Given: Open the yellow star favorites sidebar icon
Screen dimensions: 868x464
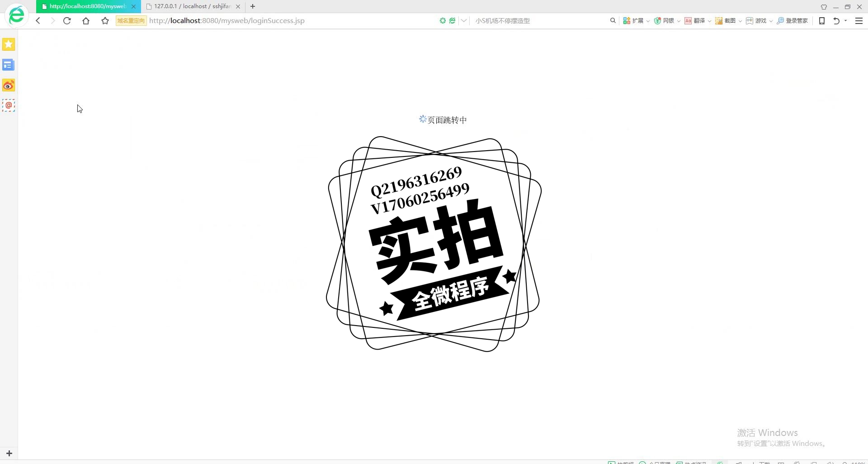Looking at the screenshot, I should [x=9, y=44].
